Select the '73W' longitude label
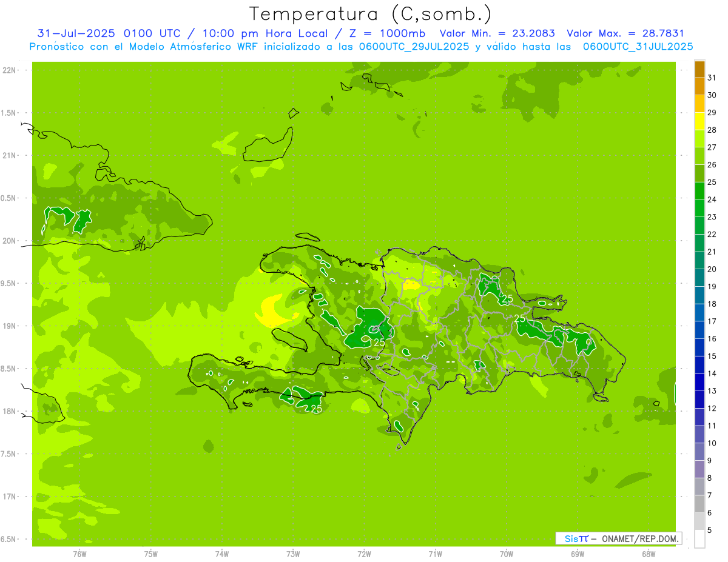The width and height of the screenshot is (728, 562). (293, 554)
